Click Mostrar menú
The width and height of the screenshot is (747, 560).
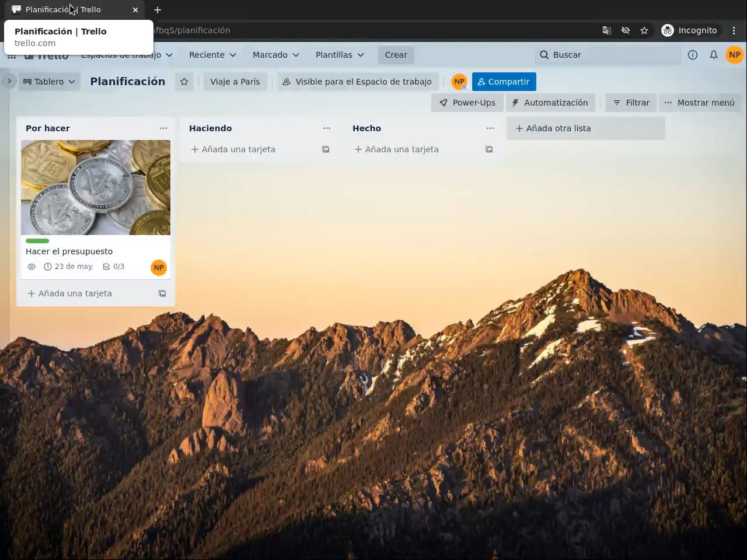point(700,103)
